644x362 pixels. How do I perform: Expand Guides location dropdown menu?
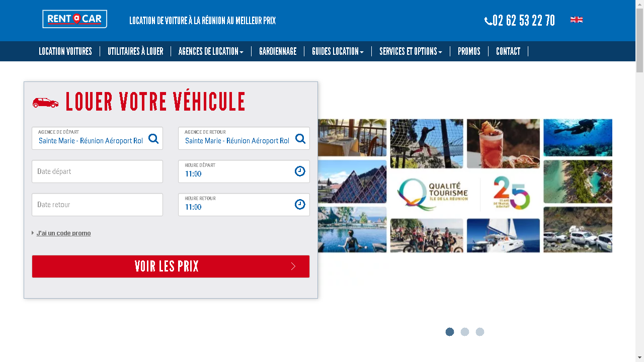tap(338, 51)
